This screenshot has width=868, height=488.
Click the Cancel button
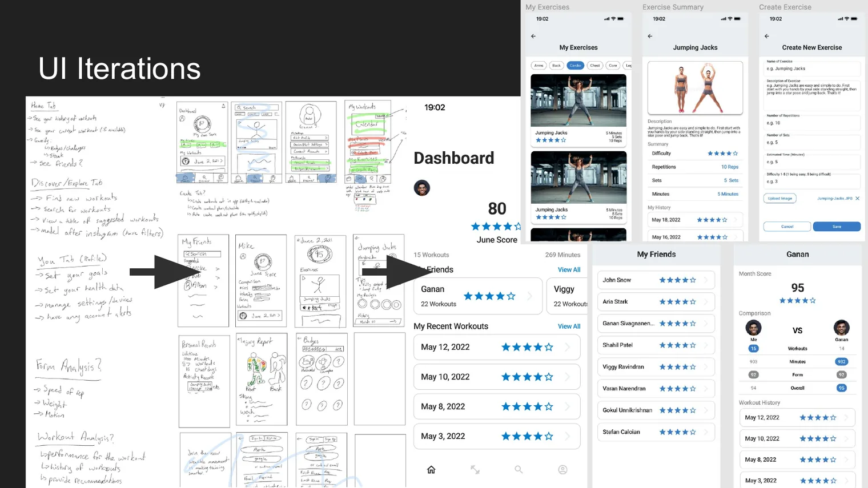(x=787, y=227)
